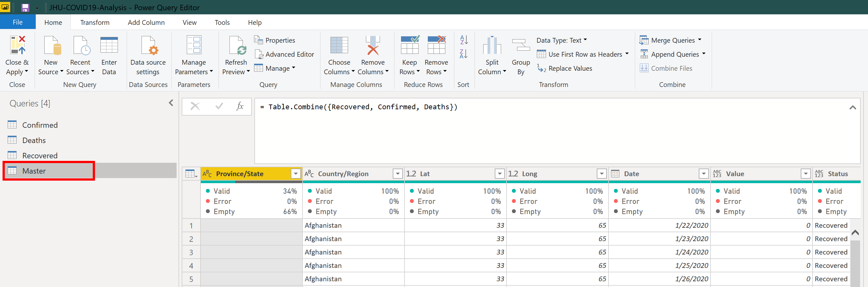Sort ascending A to Z
Viewport: 868px width, 287px height.
(464, 40)
